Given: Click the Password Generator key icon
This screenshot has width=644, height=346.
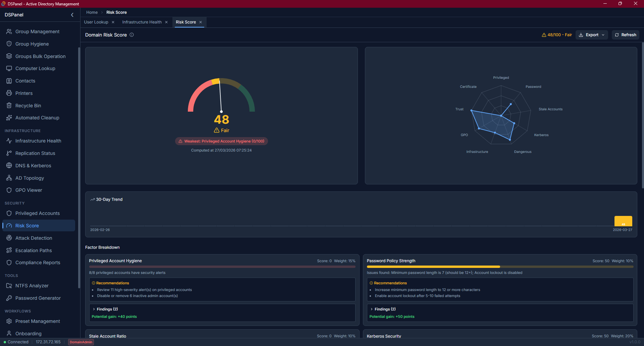Looking at the screenshot, I should 9,298.
